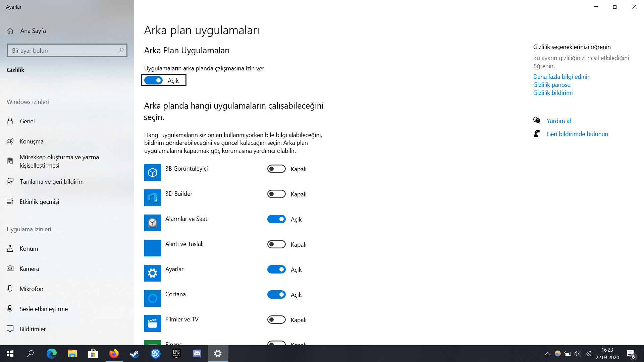Open the Daha fazla bilgi edinin link
Viewport: 644px width, 362px height.
click(562, 77)
